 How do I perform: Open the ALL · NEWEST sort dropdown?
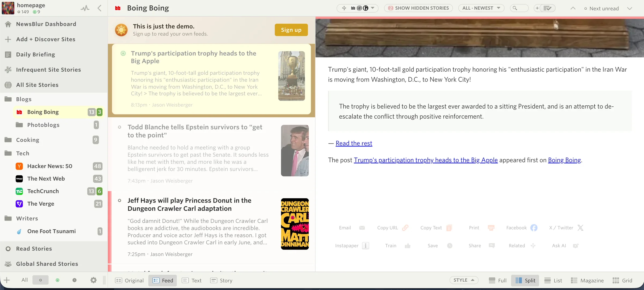point(481,8)
